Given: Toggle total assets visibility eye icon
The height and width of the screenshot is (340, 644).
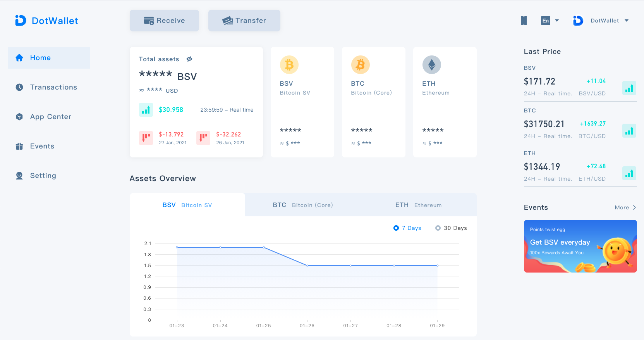Looking at the screenshot, I should click(189, 59).
